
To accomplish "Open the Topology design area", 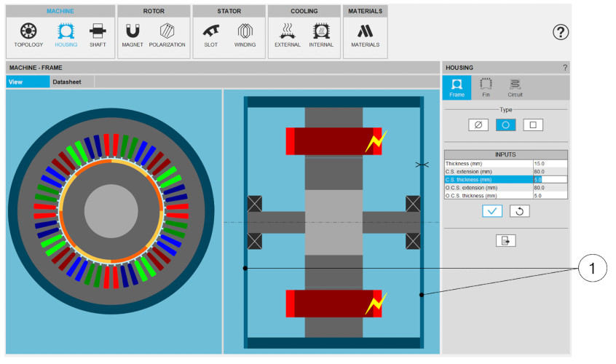I will (x=28, y=34).
